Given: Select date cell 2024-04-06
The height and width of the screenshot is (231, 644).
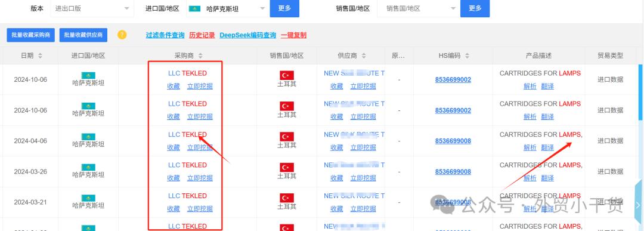Looking at the screenshot, I should pyautogui.click(x=30, y=141).
